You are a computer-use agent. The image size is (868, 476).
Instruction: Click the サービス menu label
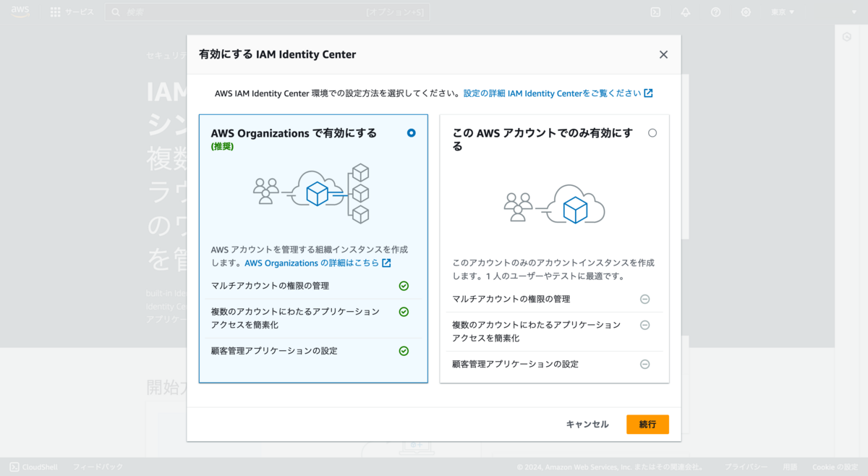[80, 12]
